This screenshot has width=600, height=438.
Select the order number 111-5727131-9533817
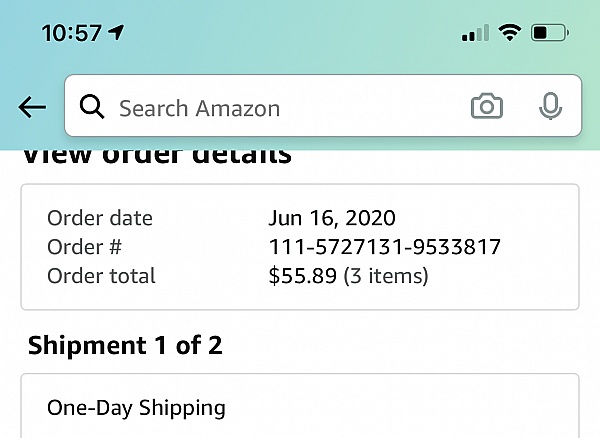coord(384,247)
